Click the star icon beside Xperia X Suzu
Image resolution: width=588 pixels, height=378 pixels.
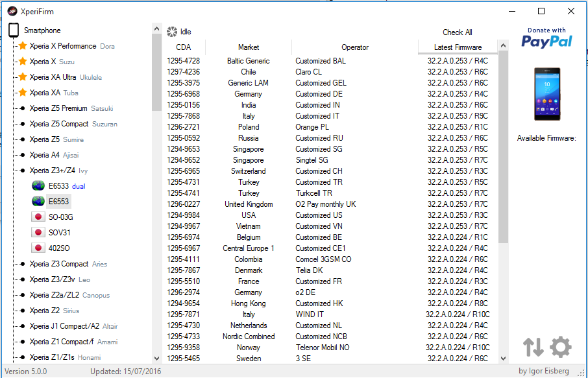pos(23,62)
